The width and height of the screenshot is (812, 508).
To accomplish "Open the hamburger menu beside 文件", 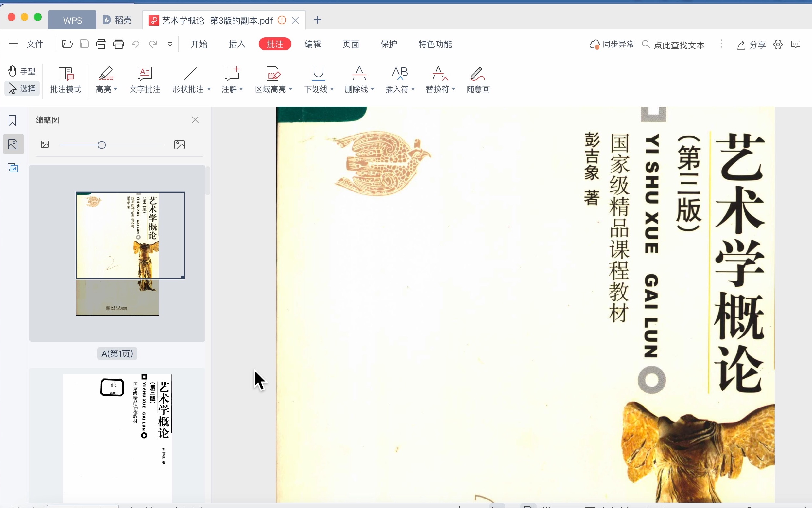I will click(13, 44).
